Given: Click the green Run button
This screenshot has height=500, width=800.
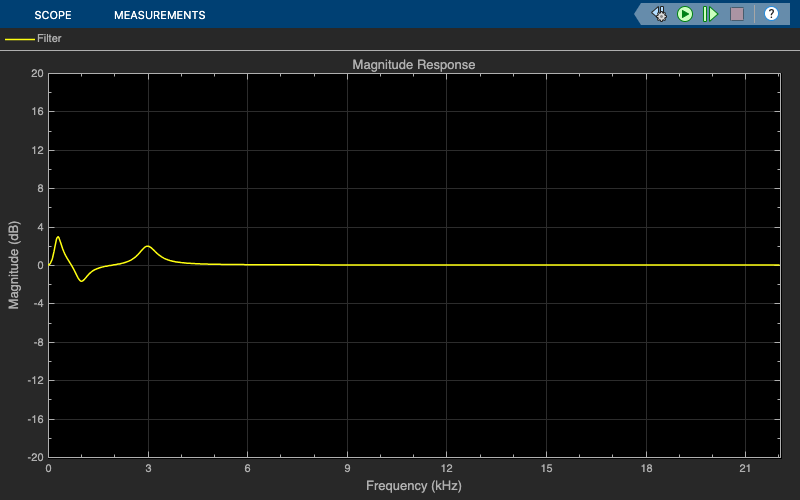Looking at the screenshot, I should pos(685,14).
